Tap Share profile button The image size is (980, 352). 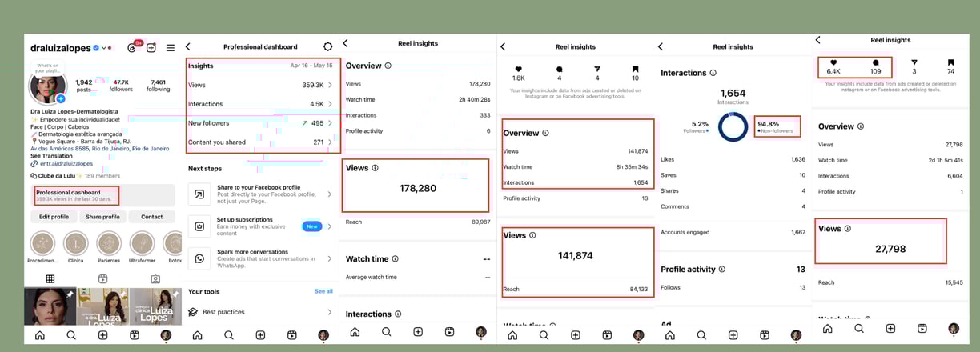click(102, 217)
